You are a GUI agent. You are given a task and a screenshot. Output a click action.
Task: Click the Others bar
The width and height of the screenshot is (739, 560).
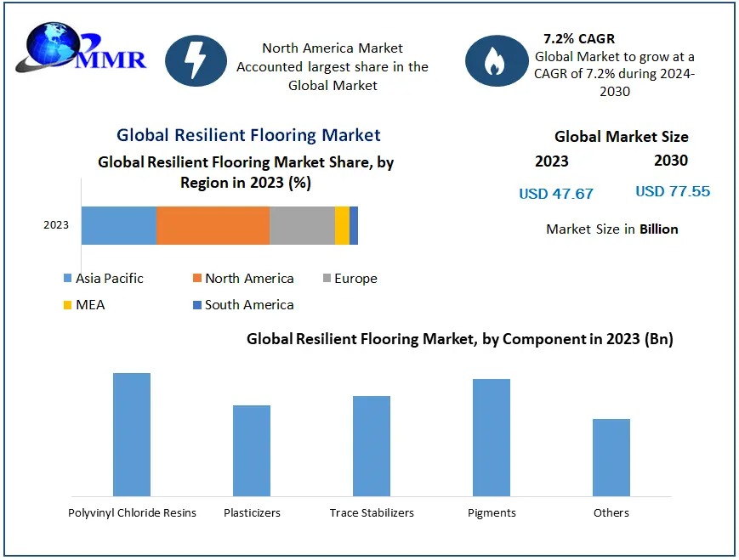coord(611,457)
